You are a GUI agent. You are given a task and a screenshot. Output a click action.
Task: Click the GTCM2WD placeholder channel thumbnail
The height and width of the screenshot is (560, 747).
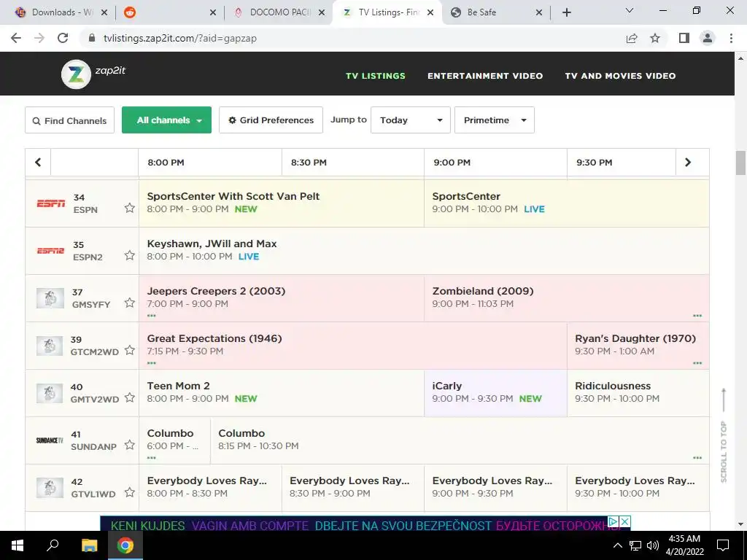pos(50,346)
